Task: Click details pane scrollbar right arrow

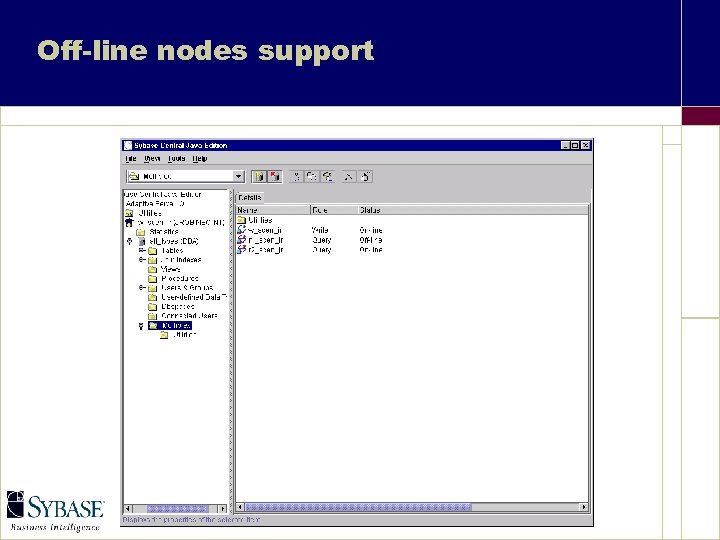Action: pos(584,507)
